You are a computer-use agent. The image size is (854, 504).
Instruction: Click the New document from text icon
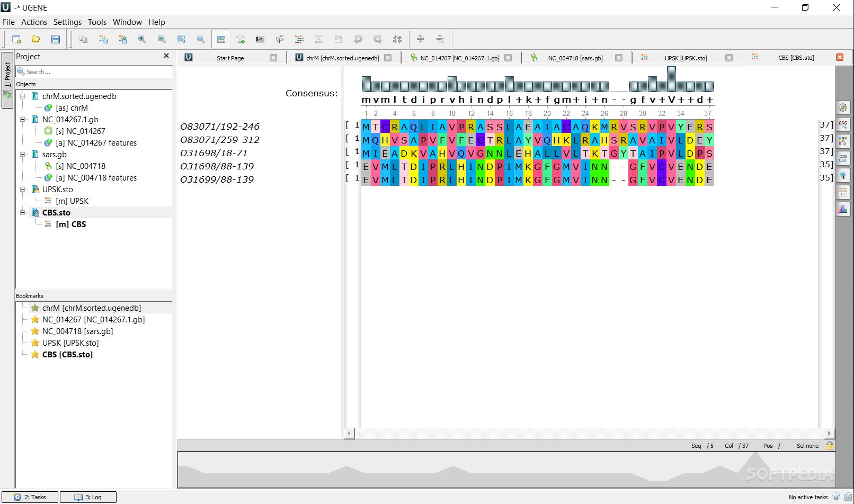[16, 39]
